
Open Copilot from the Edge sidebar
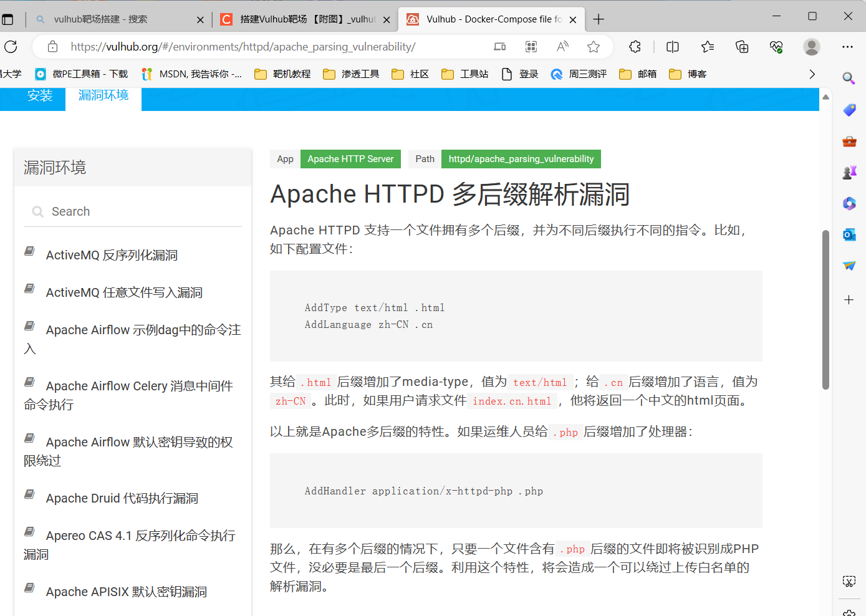click(849, 203)
